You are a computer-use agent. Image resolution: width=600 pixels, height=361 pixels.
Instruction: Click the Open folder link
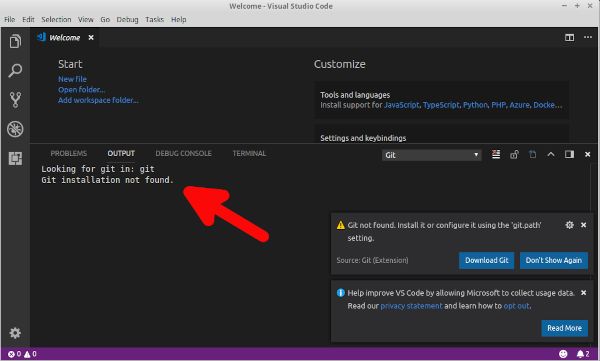coord(82,90)
